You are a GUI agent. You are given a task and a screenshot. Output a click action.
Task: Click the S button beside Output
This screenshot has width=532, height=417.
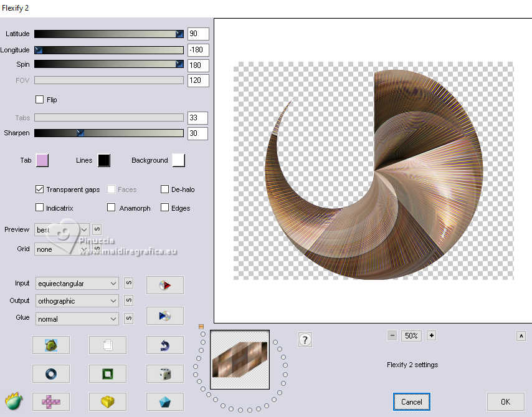click(128, 300)
